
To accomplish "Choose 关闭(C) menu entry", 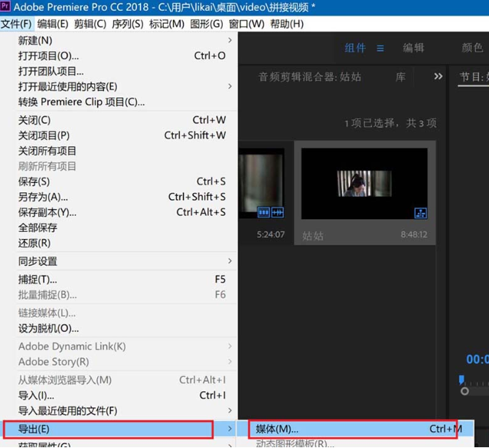I will coord(119,120).
